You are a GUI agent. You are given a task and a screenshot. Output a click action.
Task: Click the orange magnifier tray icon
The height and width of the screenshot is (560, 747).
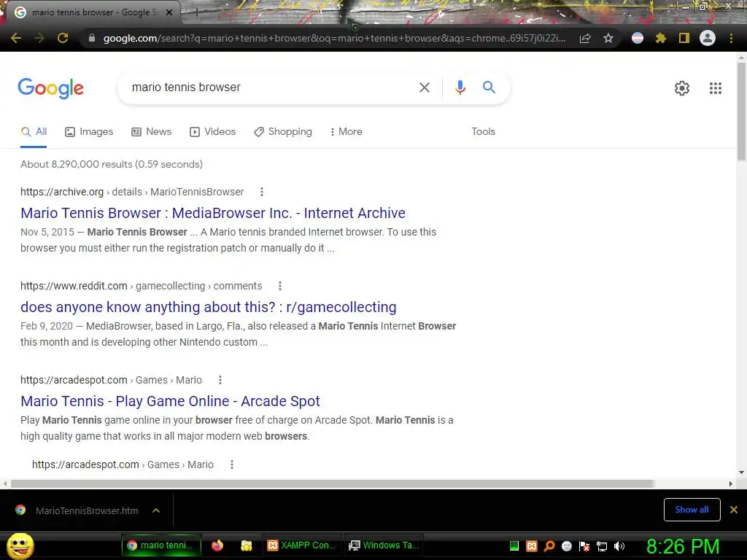[549, 546]
